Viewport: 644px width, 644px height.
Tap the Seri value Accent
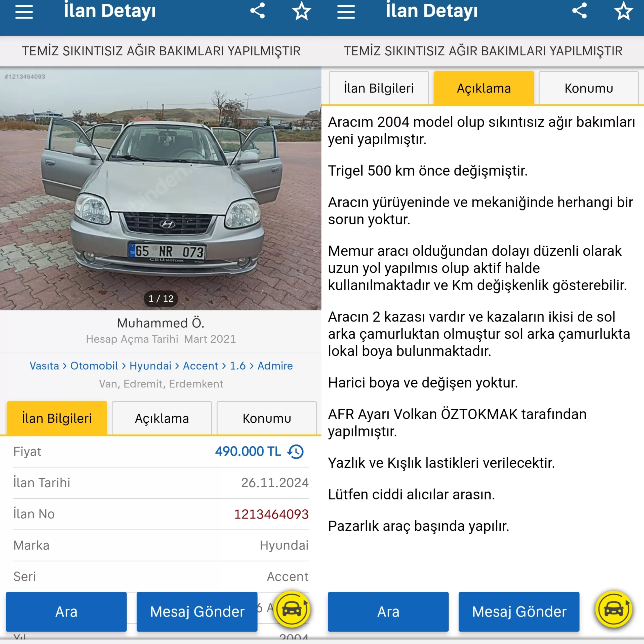288,576
